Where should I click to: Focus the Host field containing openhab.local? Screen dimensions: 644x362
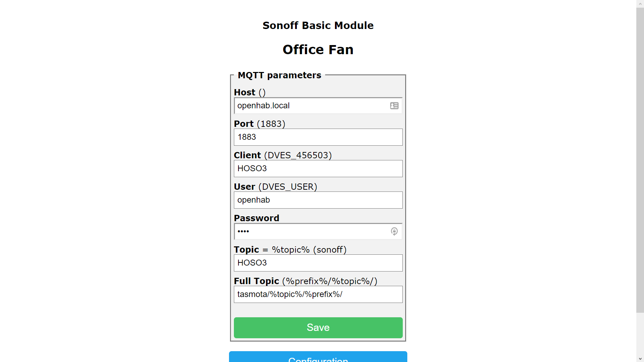click(311, 106)
